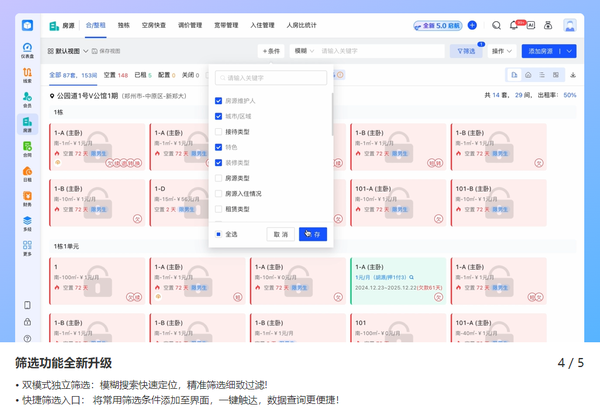Open the 操作 dropdown

tap(502, 51)
